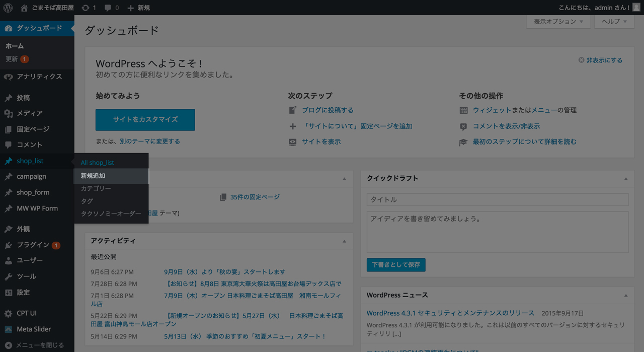Open the updates icon in admin bar

click(86, 8)
